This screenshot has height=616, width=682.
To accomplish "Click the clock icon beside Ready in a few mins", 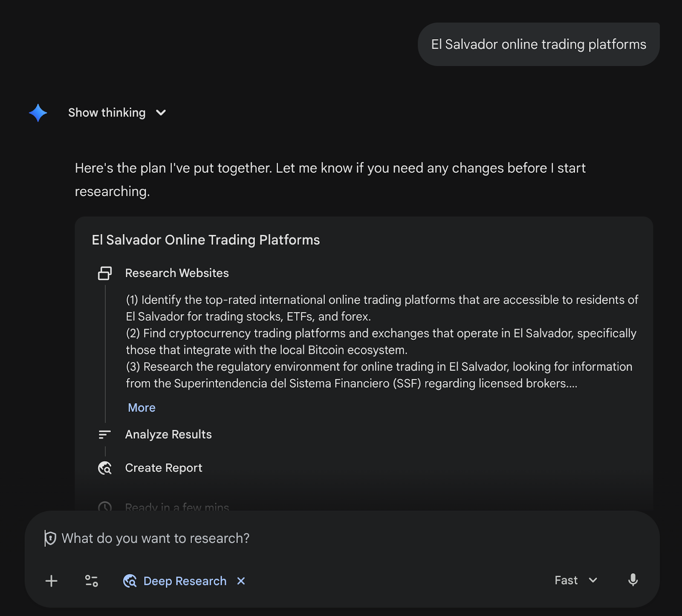I will [105, 507].
